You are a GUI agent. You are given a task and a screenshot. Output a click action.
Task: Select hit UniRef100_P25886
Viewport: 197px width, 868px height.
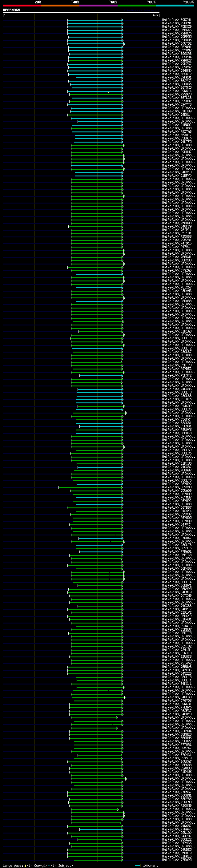pos(176,236)
